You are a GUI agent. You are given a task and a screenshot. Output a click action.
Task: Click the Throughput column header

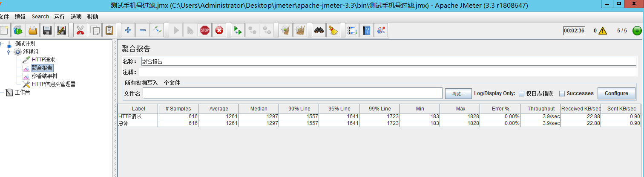pyautogui.click(x=540, y=109)
